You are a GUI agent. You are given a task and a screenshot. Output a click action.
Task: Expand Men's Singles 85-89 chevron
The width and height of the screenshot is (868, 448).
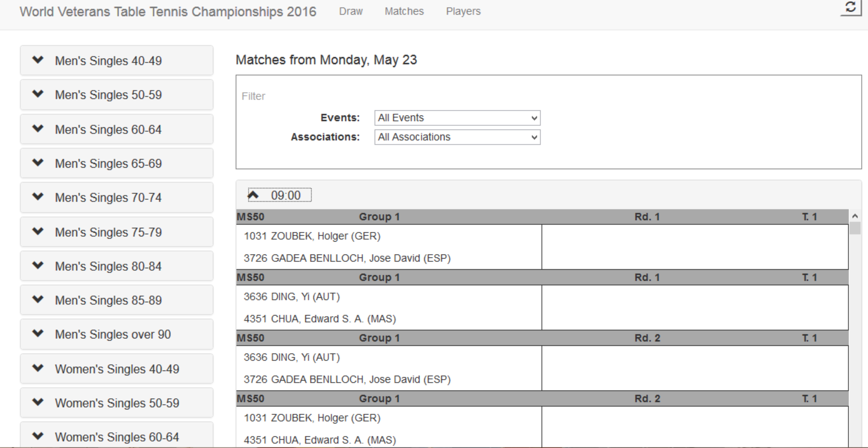[x=38, y=300]
